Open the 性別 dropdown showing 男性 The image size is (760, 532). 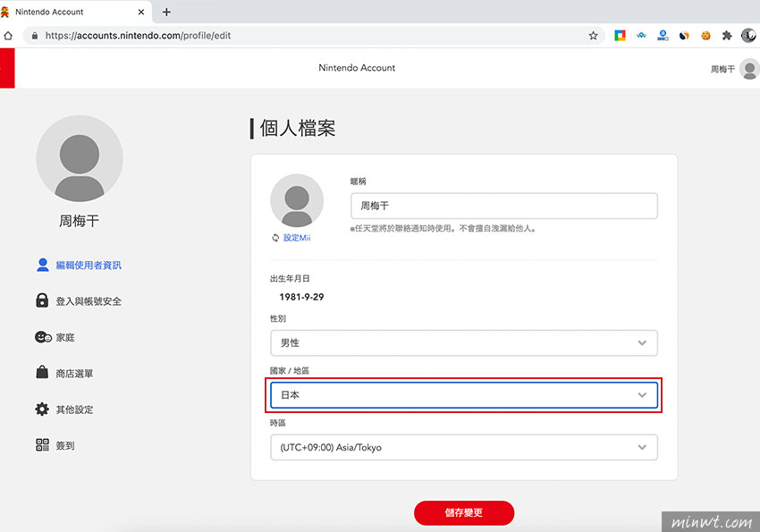464,343
